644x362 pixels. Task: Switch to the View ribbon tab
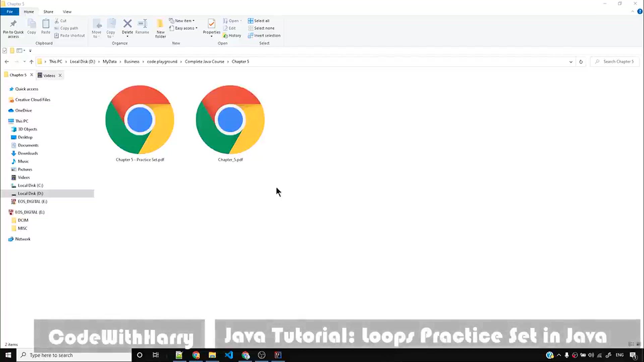point(67,12)
